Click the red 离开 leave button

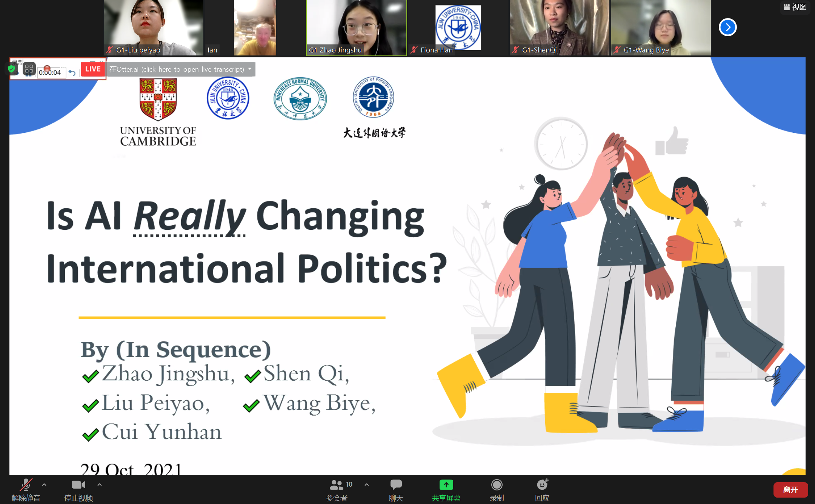[x=790, y=489]
